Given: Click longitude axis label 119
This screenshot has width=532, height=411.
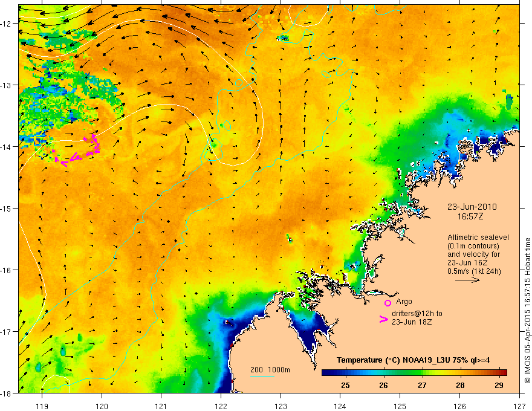Looking at the screenshot, I should pyautogui.click(x=42, y=406).
